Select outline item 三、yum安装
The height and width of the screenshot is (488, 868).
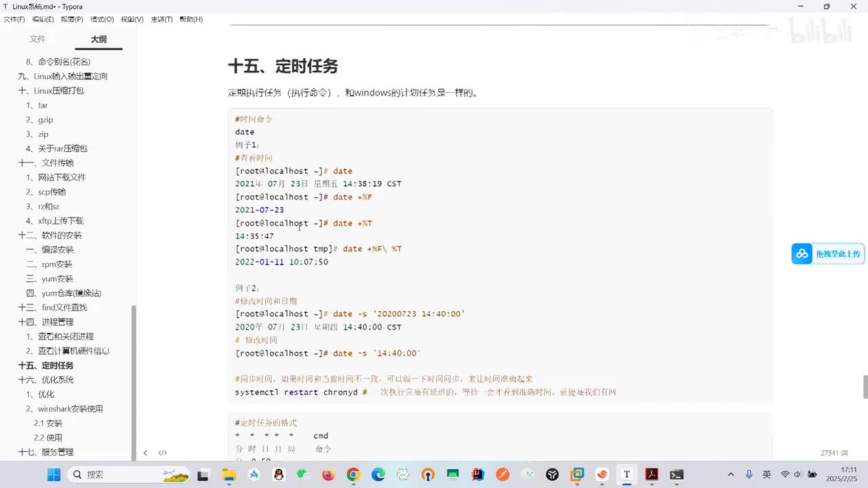coord(50,279)
